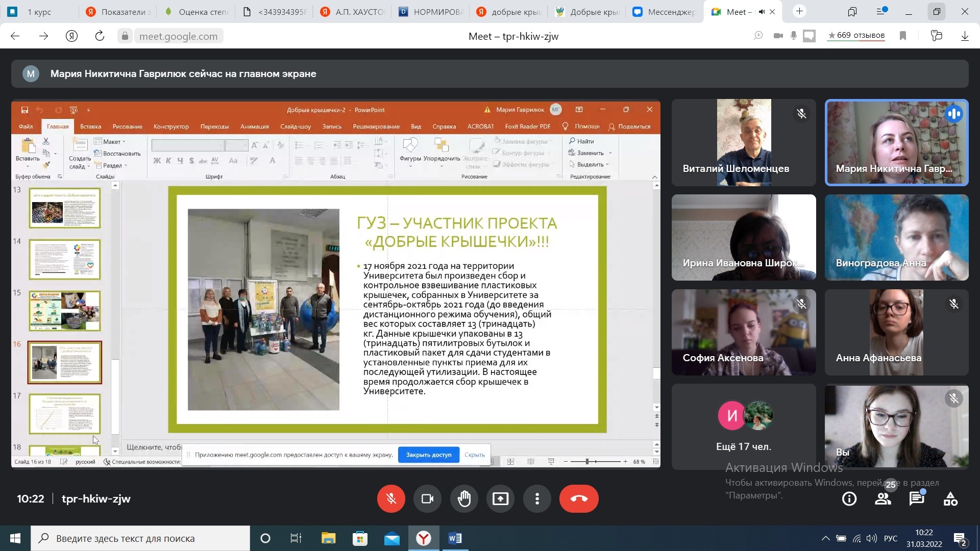Adjust the PowerPoint zoom slider
The width and height of the screenshot is (980, 551).
587,462
